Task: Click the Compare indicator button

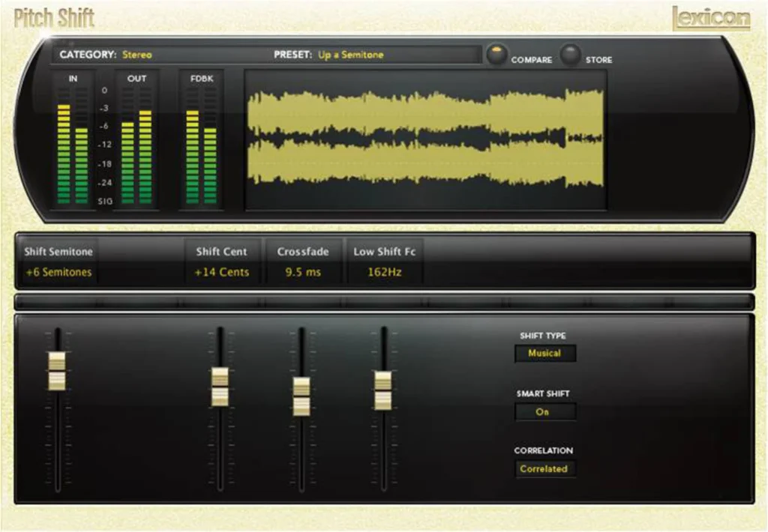Action: [x=496, y=55]
